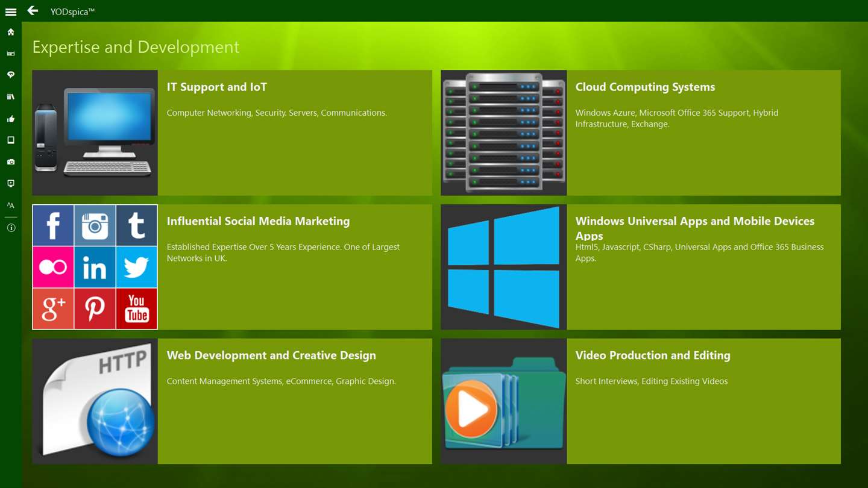Image resolution: width=868 pixels, height=488 pixels.
Task: Open the library books sidebar icon
Action: (x=11, y=96)
